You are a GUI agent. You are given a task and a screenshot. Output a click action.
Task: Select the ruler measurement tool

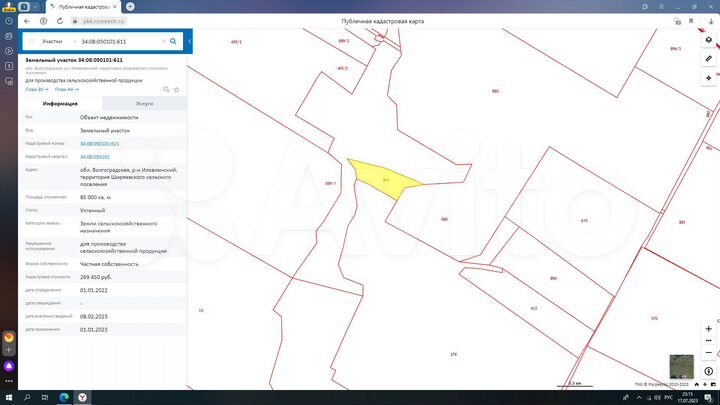[x=709, y=59]
